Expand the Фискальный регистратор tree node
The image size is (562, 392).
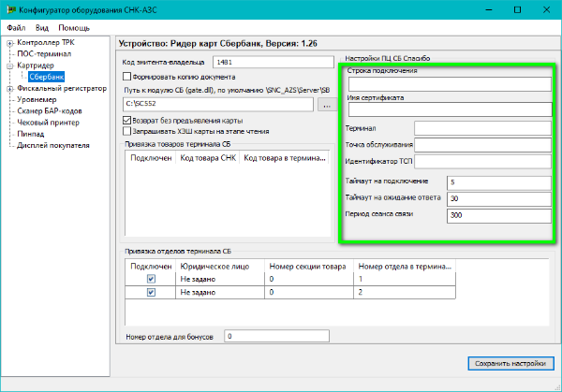(9, 89)
